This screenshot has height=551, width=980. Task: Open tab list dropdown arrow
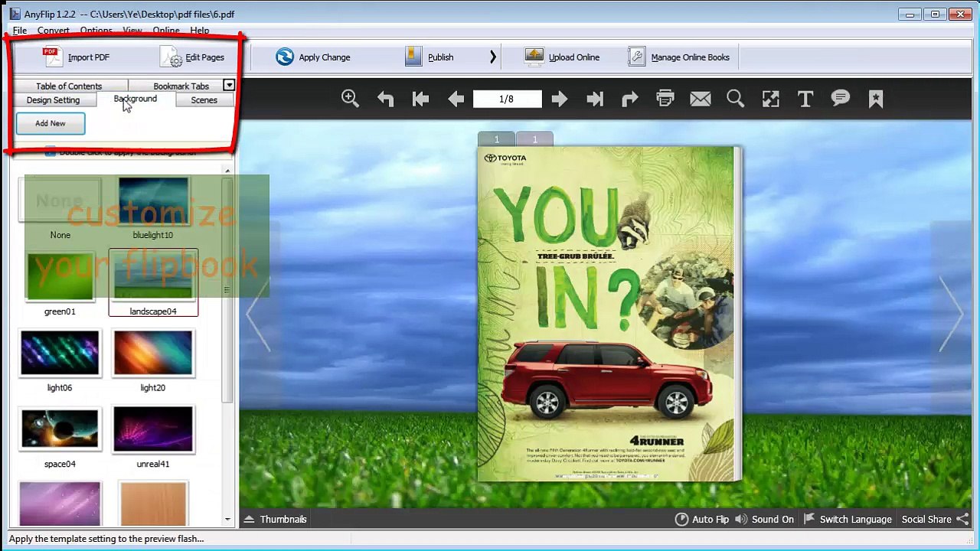(x=228, y=85)
